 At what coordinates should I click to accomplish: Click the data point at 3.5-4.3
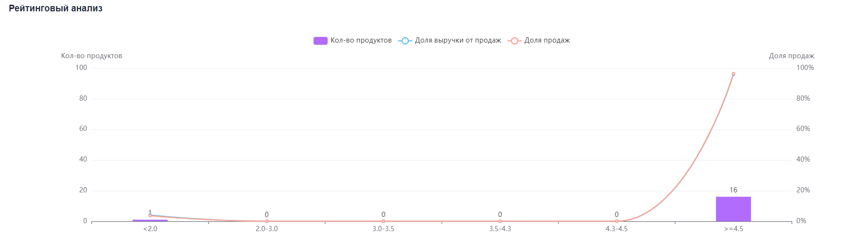click(x=500, y=221)
